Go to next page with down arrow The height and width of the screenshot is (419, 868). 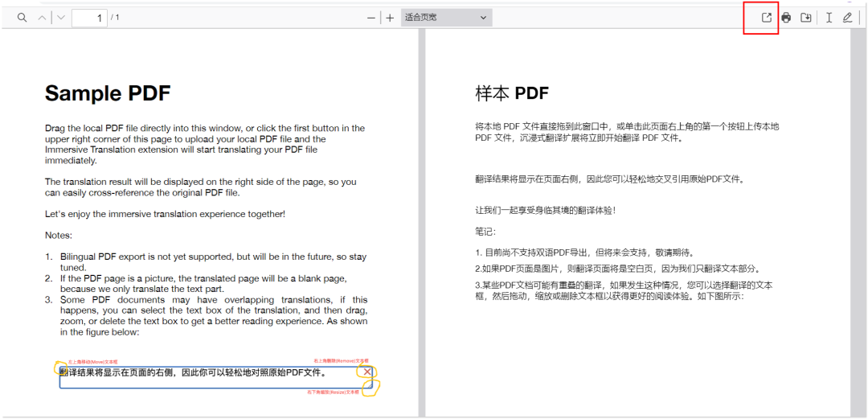[61, 18]
